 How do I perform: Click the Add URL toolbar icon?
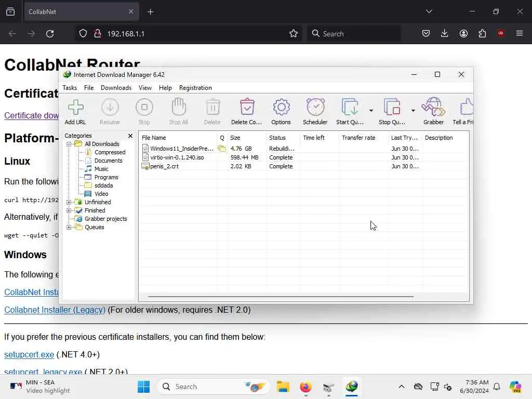point(75,111)
